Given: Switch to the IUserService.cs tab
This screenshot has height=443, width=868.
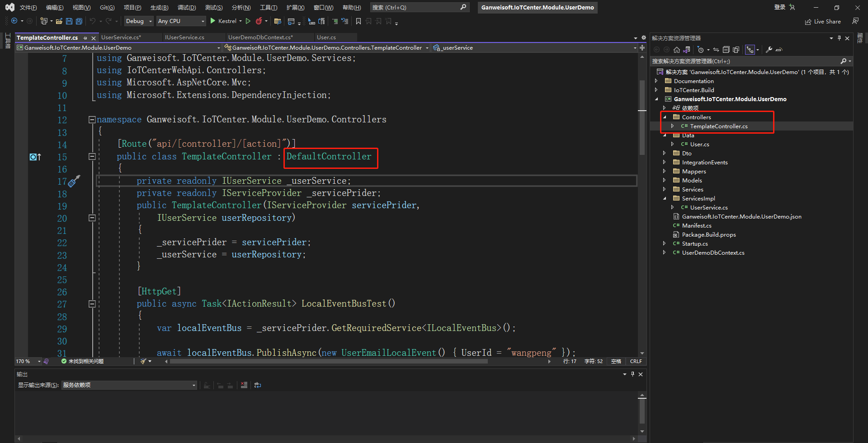Looking at the screenshot, I should (x=184, y=37).
